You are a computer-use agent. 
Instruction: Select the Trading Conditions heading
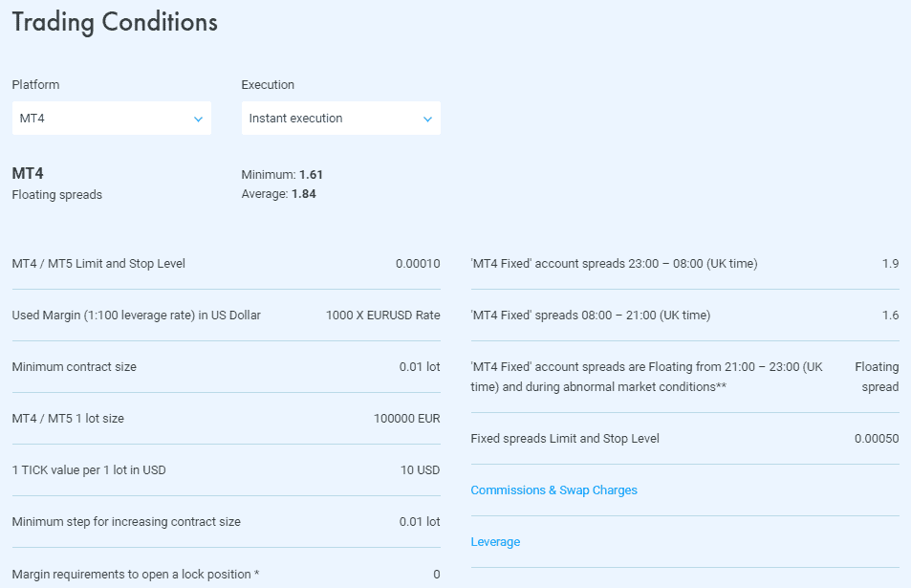(115, 23)
